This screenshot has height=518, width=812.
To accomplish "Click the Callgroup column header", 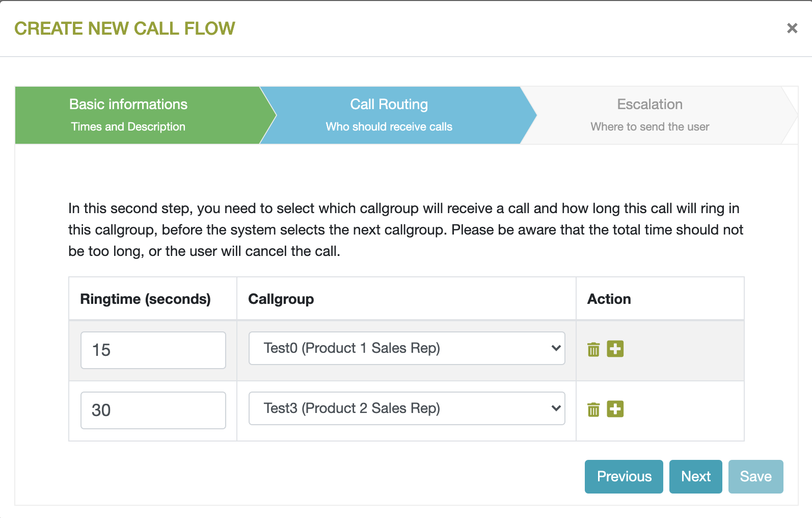I will pyautogui.click(x=281, y=299).
